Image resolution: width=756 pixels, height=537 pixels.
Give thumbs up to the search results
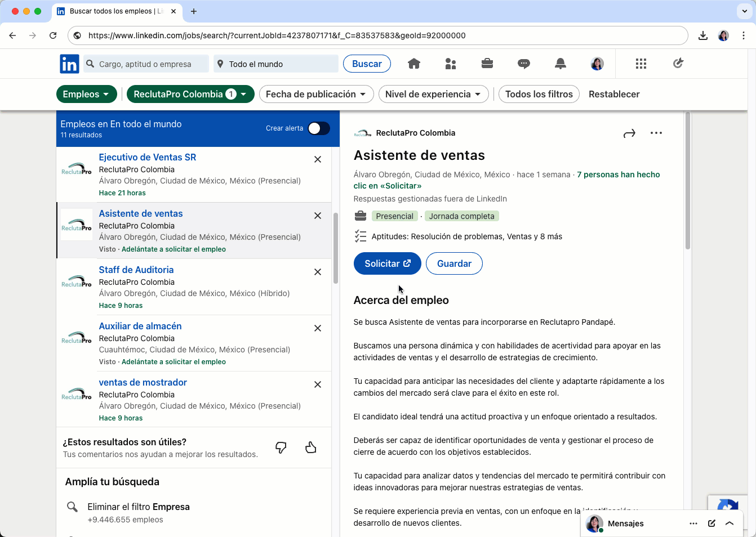click(x=311, y=447)
